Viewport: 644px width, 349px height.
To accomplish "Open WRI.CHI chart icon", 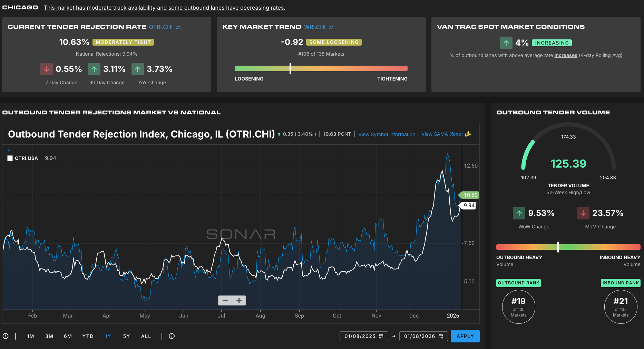I will pos(331,27).
